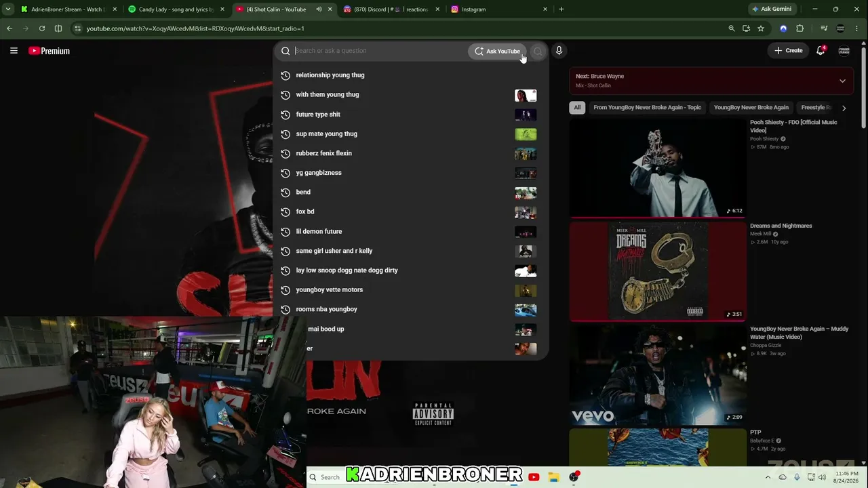Open the YouTube account avatar menu
Image resolution: width=868 pixels, height=488 pixels.
coord(844,51)
